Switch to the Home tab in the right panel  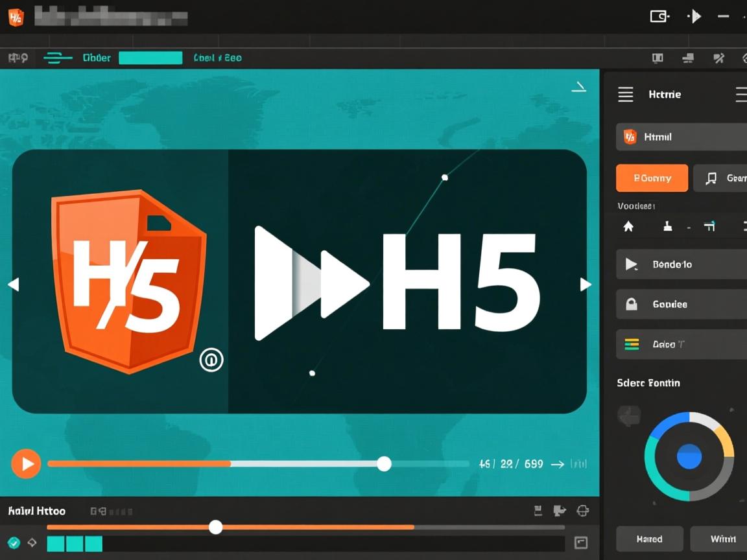pos(665,94)
